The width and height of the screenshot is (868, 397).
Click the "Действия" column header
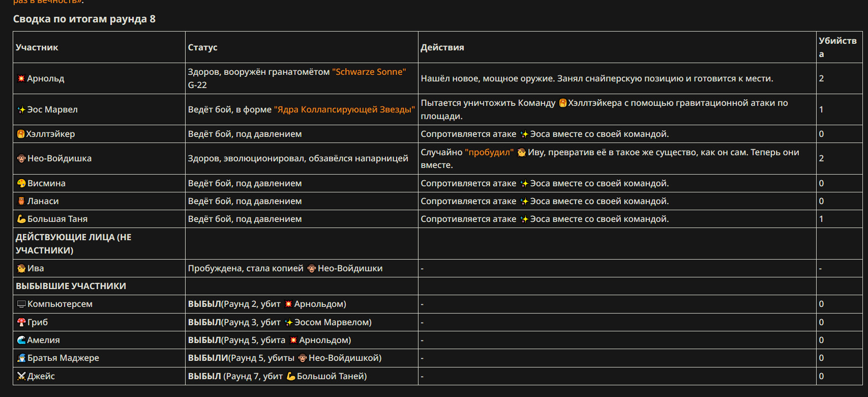click(442, 47)
